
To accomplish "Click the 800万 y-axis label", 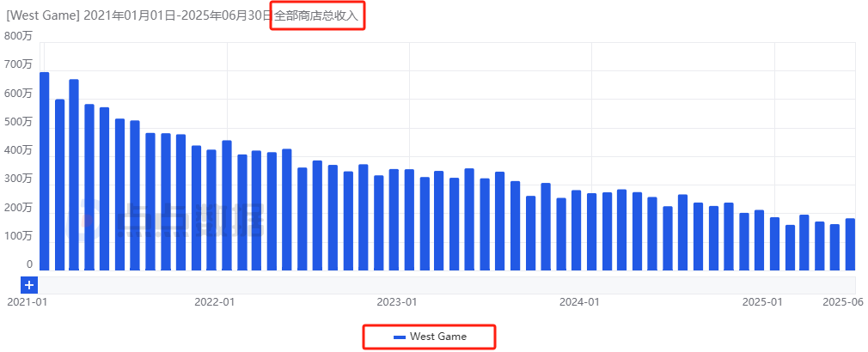I will 18,35.
